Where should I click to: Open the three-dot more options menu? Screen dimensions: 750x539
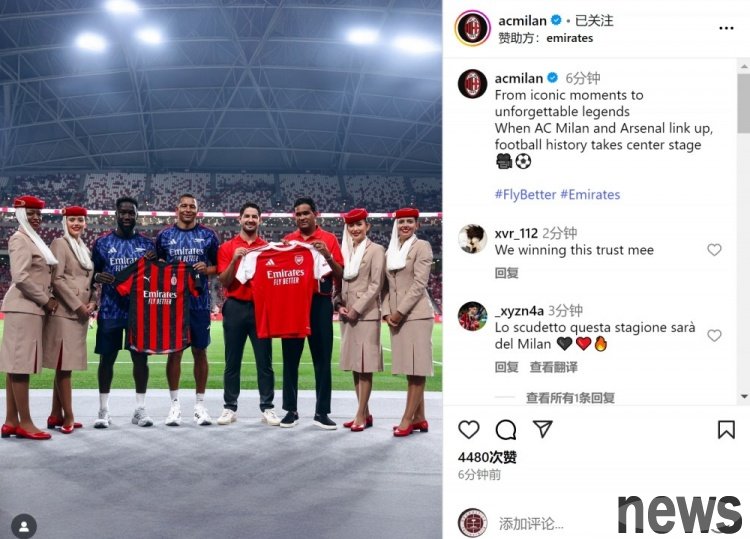coord(726,28)
